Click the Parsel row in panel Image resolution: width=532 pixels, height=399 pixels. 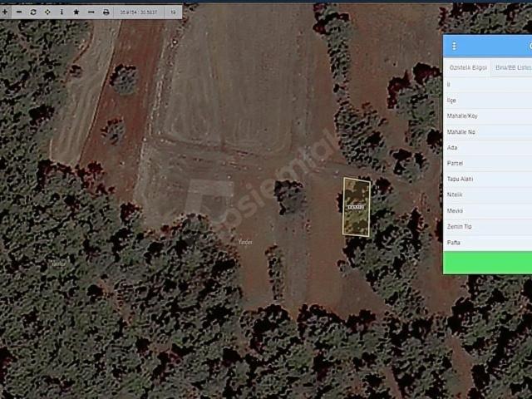click(x=487, y=163)
